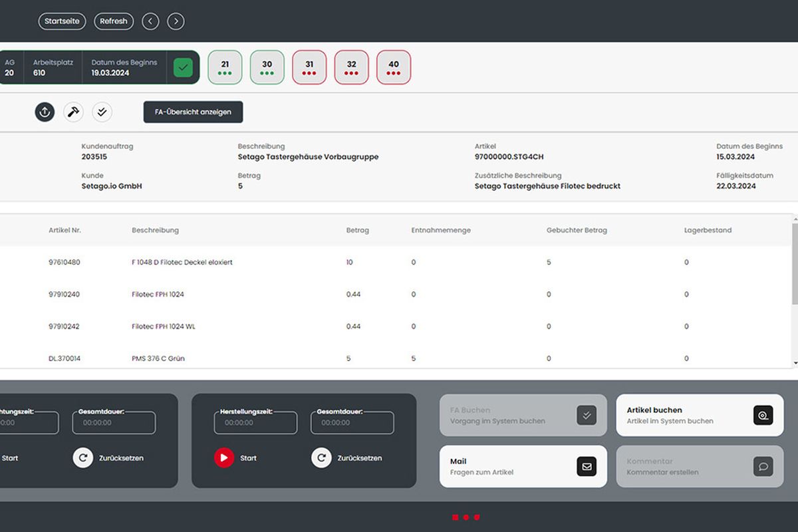
Task: Click F 1048 D Filotec Deckel eloxiert
Action: pyautogui.click(x=182, y=262)
